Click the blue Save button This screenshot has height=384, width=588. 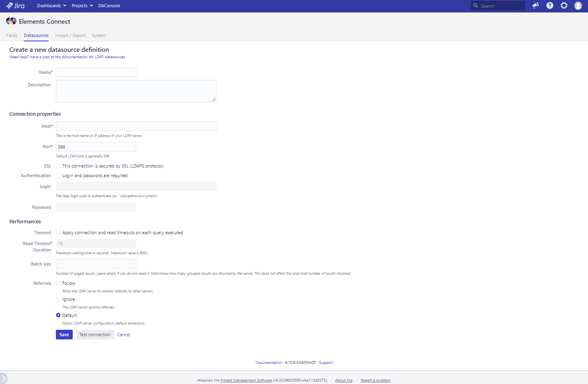(64, 335)
